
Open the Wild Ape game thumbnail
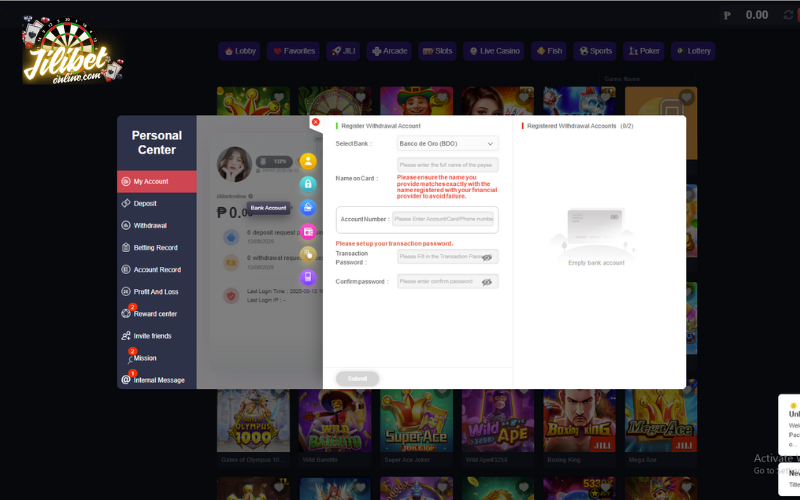498,421
